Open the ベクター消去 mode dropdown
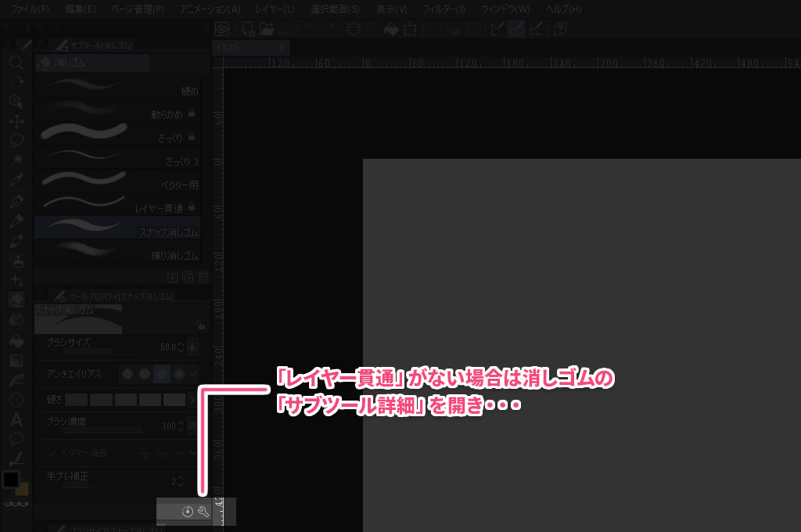The height and width of the screenshot is (532, 801). 192,453
